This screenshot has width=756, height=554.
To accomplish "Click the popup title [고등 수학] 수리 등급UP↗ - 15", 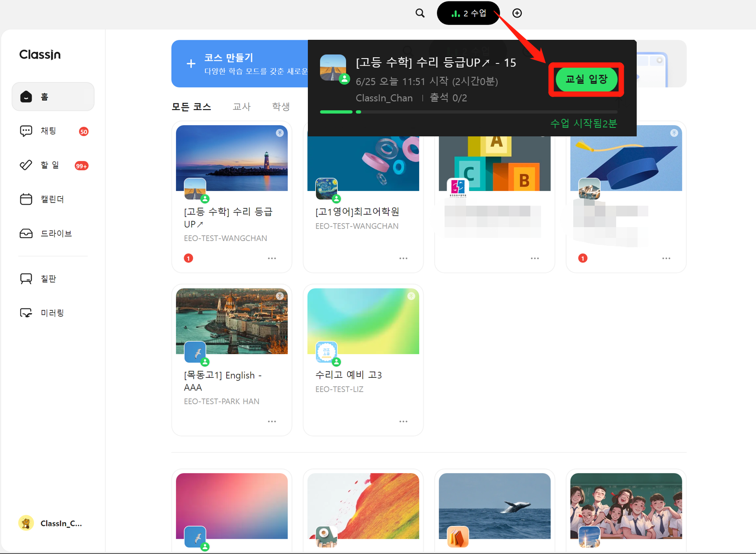I will tap(436, 63).
